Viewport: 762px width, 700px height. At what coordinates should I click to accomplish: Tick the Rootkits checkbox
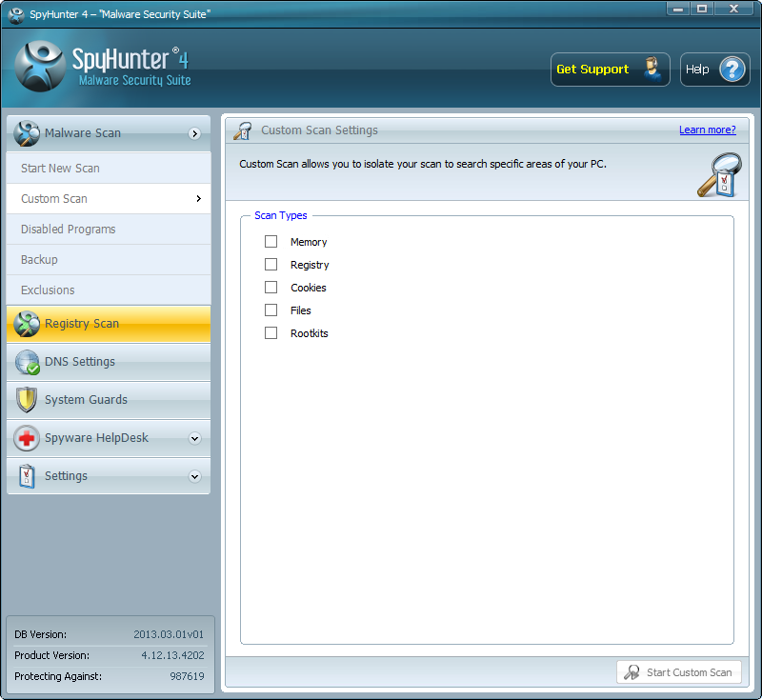(271, 333)
